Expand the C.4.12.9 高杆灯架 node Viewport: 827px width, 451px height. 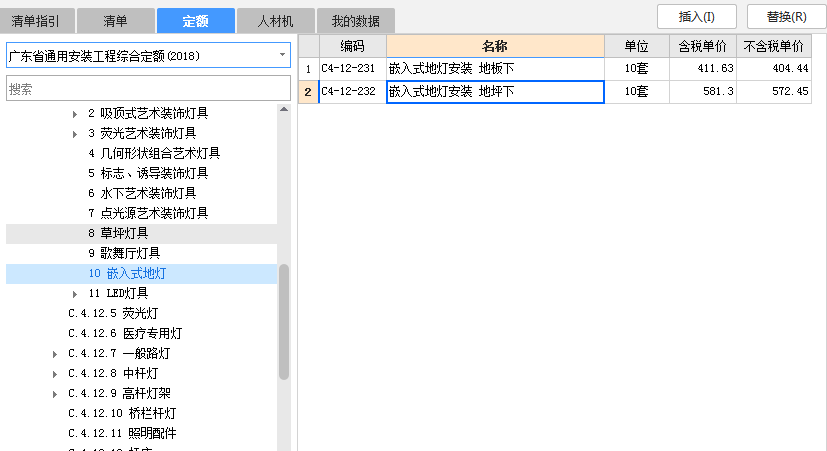coord(55,394)
